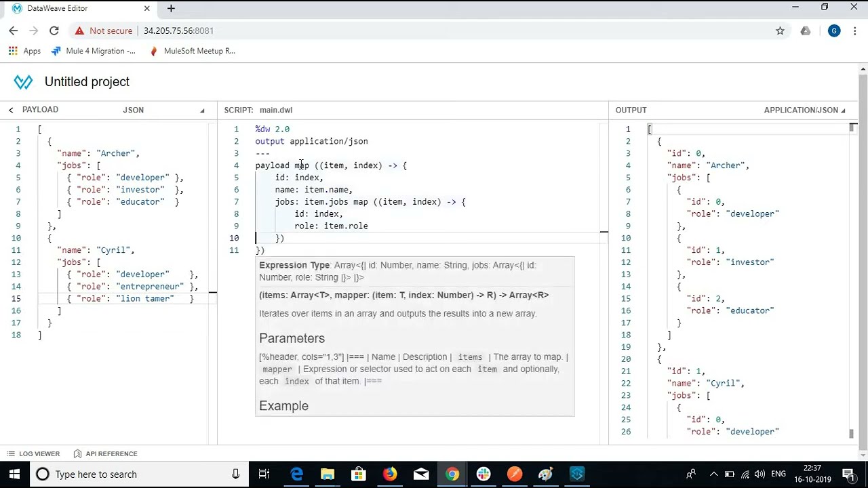The image size is (868, 488).
Task: Click the 'Parameters' heading in tooltip
Action: [292, 339]
